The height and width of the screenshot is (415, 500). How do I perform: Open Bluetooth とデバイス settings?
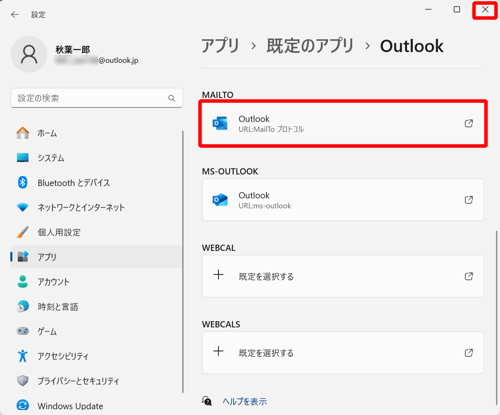click(96, 183)
